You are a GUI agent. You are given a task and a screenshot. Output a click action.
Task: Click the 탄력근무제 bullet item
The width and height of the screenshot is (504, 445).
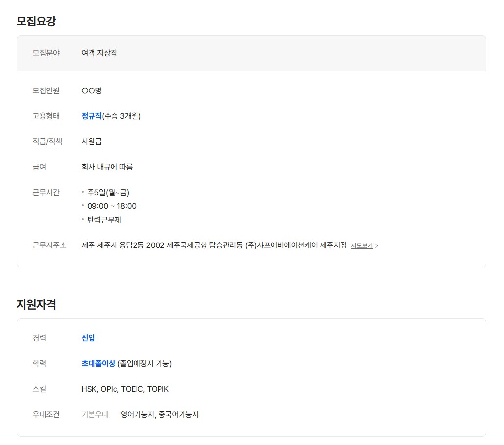pyautogui.click(x=104, y=220)
